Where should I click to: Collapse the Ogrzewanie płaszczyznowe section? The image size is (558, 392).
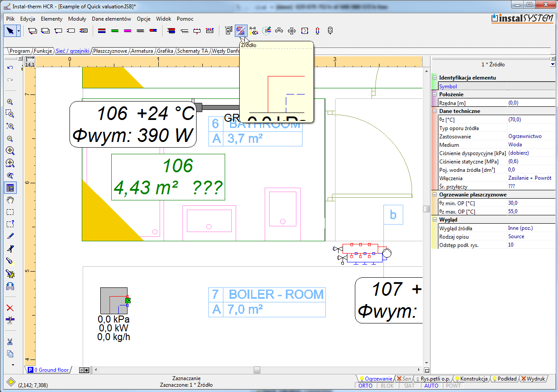tap(434, 195)
